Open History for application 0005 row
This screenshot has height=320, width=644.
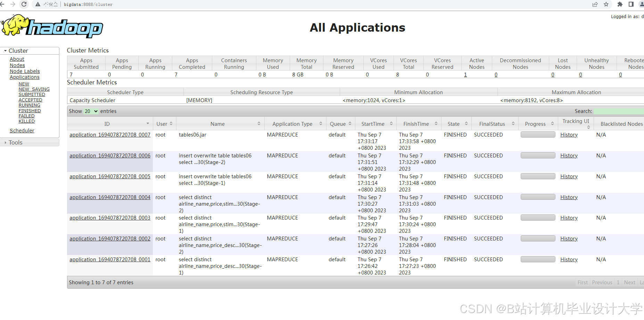(569, 177)
